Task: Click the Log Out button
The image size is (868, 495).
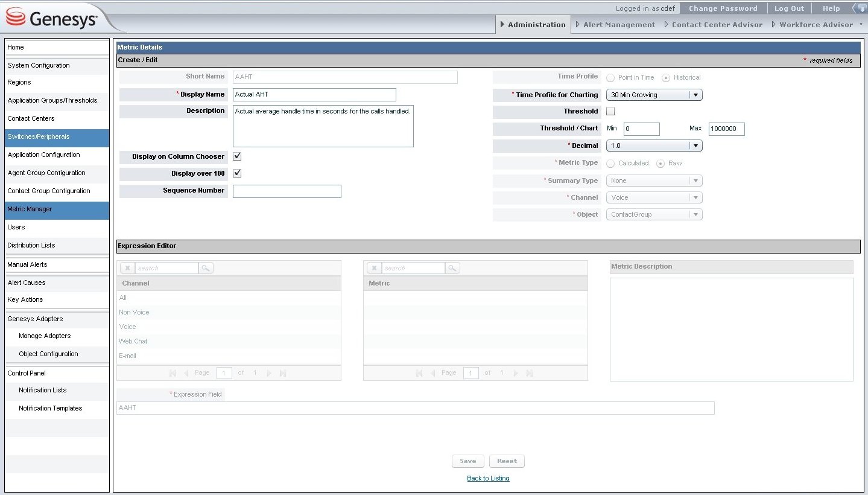Action: click(x=789, y=8)
